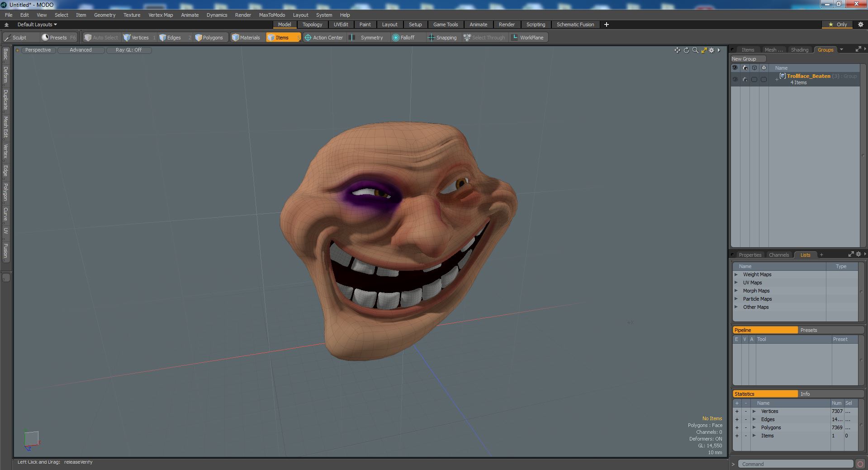Open the Default Layouts dropdown
The width and height of the screenshot is (868, 470).
(37, 24)
